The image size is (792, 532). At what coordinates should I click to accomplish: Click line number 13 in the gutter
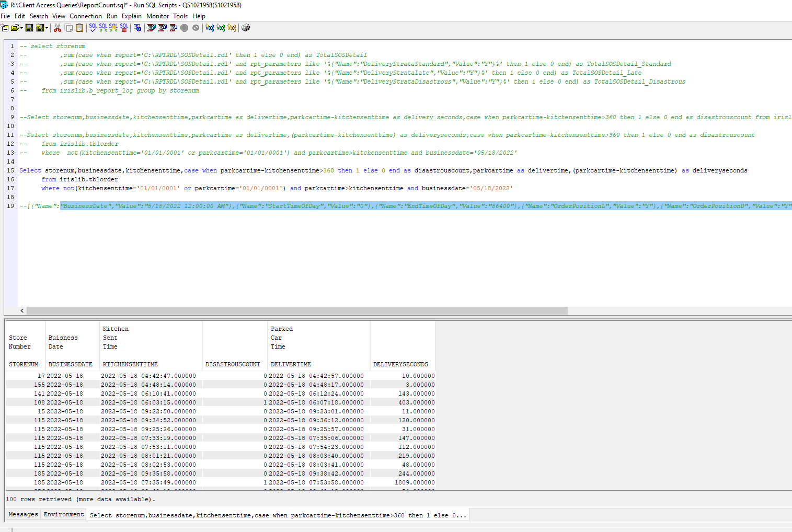pyautogui.click(x=11, y=153)
